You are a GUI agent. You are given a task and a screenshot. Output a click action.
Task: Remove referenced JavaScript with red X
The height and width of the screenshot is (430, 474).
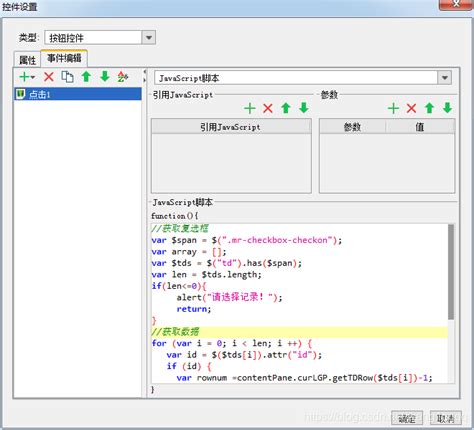click(x=268, y=108)
